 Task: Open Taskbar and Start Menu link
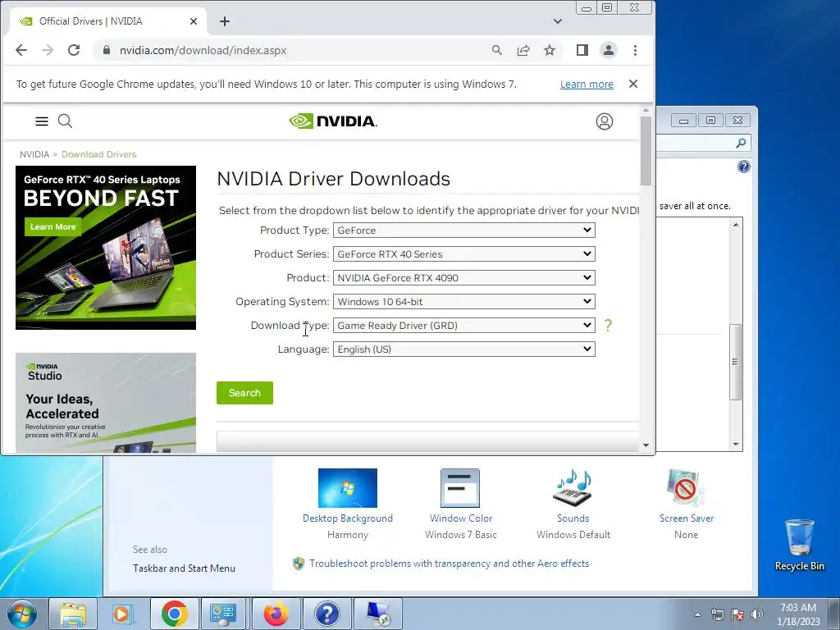click(x=184, y=568)
